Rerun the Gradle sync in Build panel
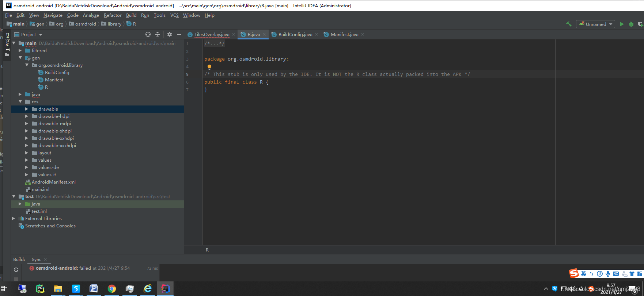The height and width of the screenshot is (296, 644). 16,270
